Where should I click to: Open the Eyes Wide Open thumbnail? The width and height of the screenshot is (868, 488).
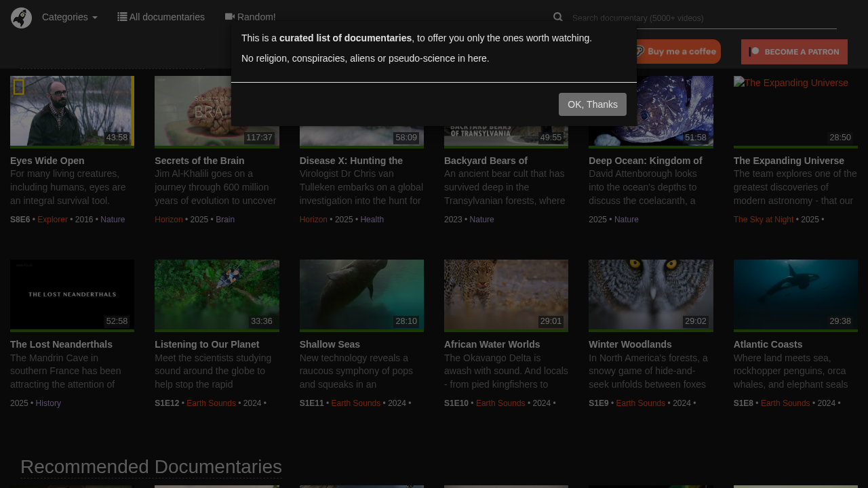tap(72, 111)
